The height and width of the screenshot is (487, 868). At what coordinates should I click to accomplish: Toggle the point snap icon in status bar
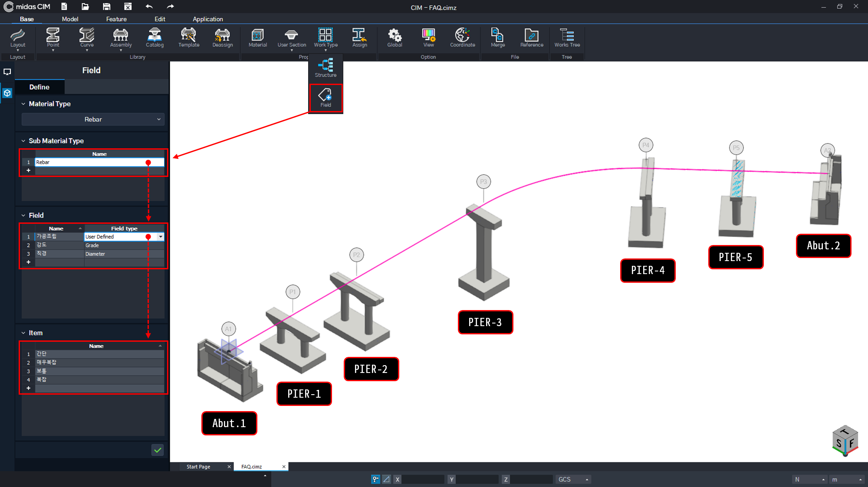click(375, 479)
